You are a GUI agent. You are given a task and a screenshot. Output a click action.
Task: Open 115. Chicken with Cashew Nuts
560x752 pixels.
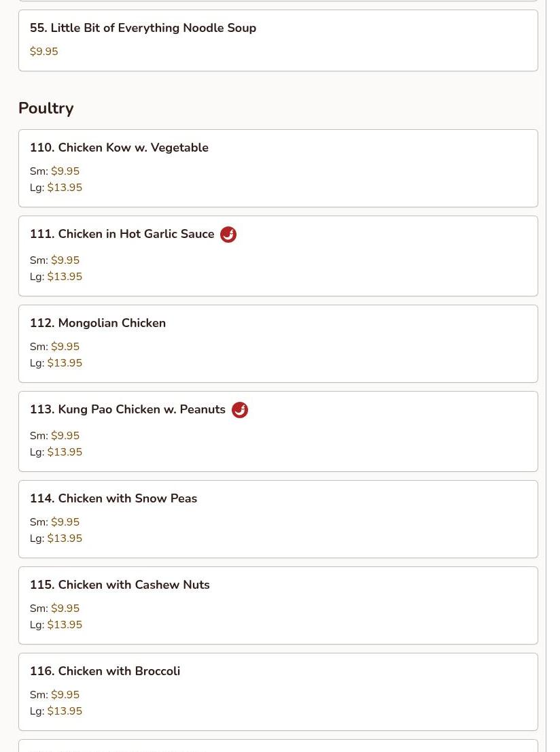pos(278,606)
